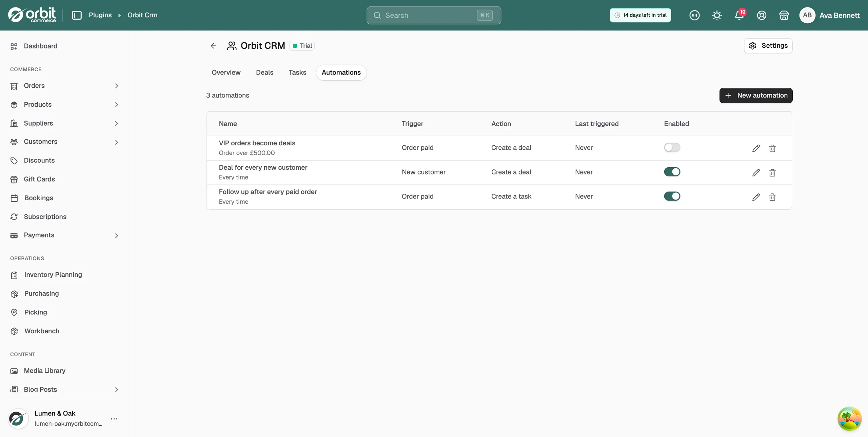
Task: Edit Deal for every new customer automation
Action: 756,172
